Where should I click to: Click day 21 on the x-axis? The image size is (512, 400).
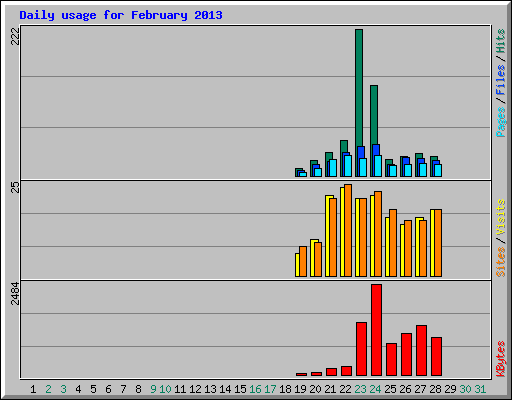[330, 389]
